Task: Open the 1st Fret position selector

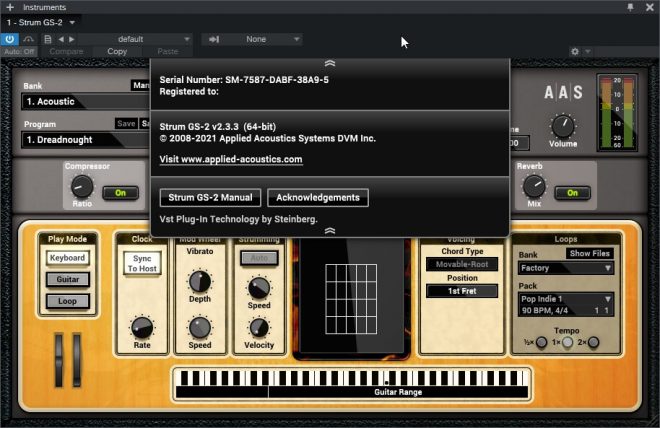Action: point(462,291)
